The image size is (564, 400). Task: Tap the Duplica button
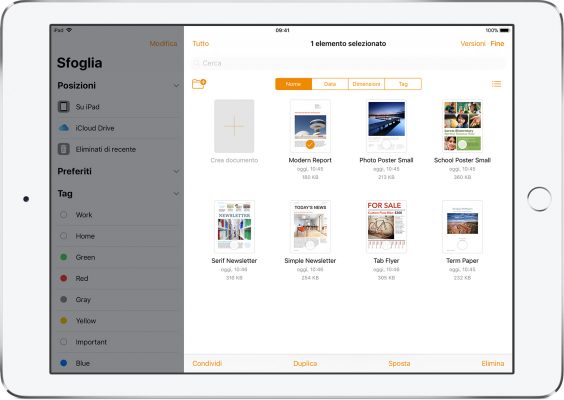coord(305,363)
